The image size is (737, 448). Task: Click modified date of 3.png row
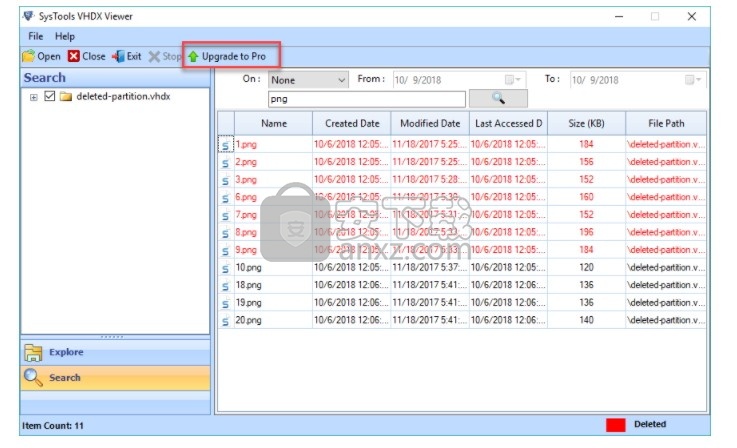point(430,180)
